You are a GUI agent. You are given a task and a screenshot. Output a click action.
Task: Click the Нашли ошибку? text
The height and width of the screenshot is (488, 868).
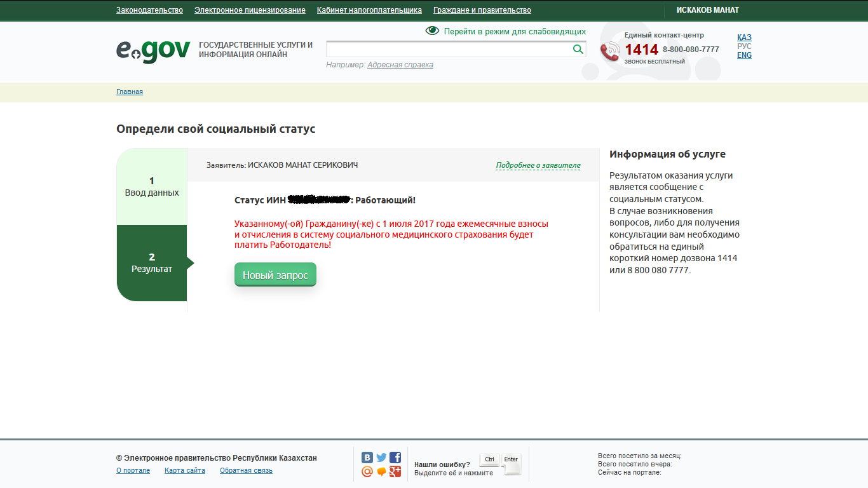442,464
